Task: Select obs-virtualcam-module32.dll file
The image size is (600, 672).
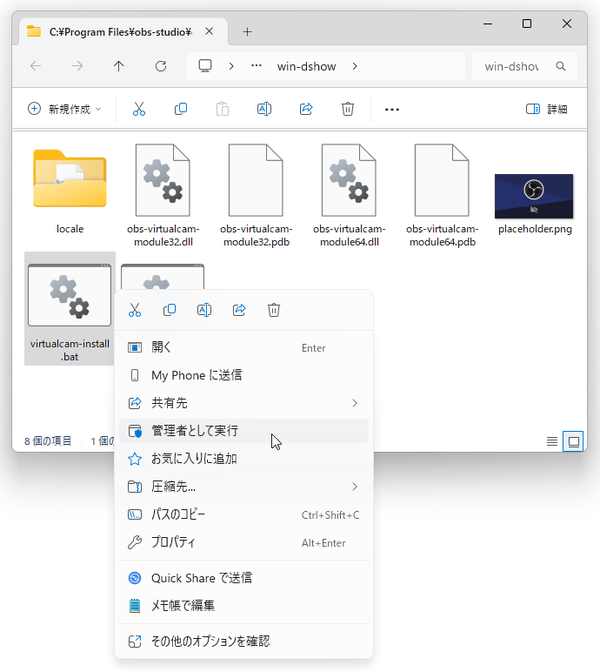Action: click(163, 195)
